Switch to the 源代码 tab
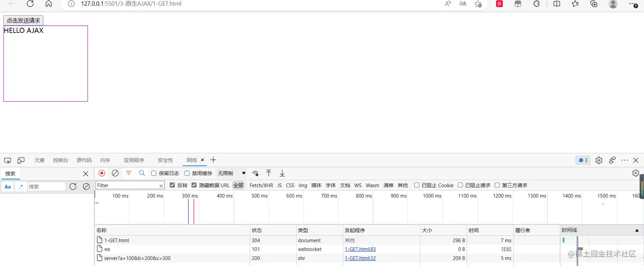 [84, 160]
